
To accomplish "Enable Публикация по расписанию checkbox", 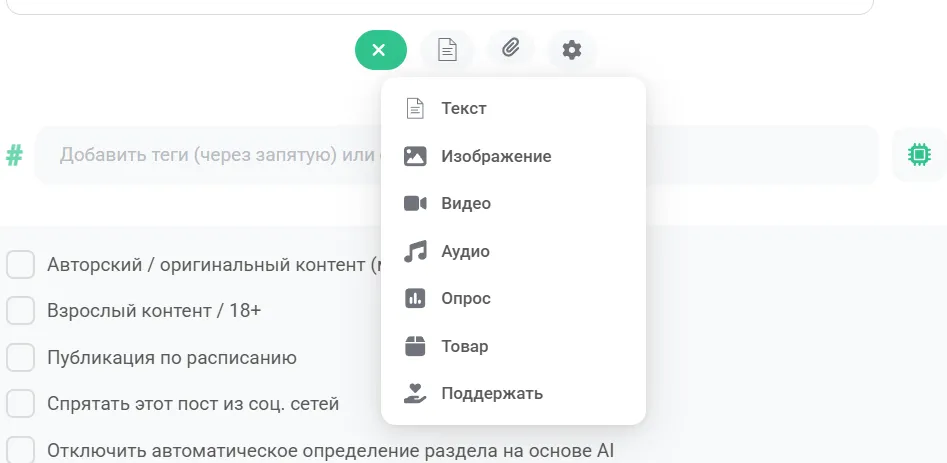I will pyautogui.click(x=20, y=357).
